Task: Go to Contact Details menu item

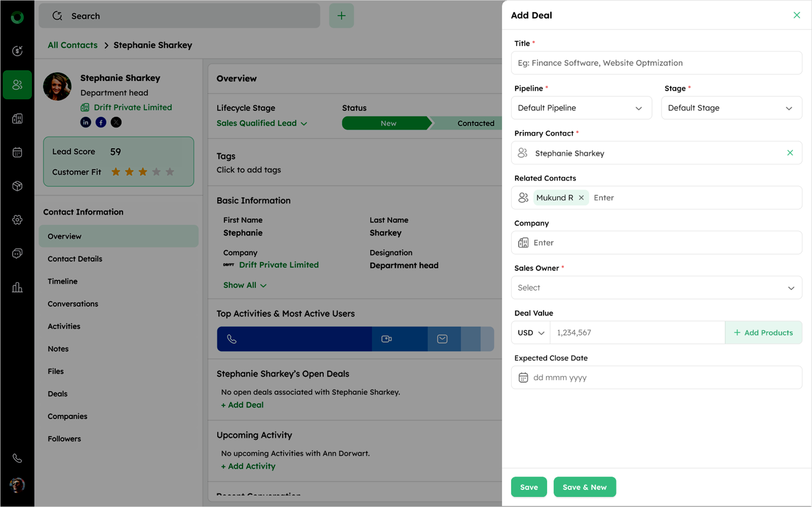Action: [x=75, y=259]
